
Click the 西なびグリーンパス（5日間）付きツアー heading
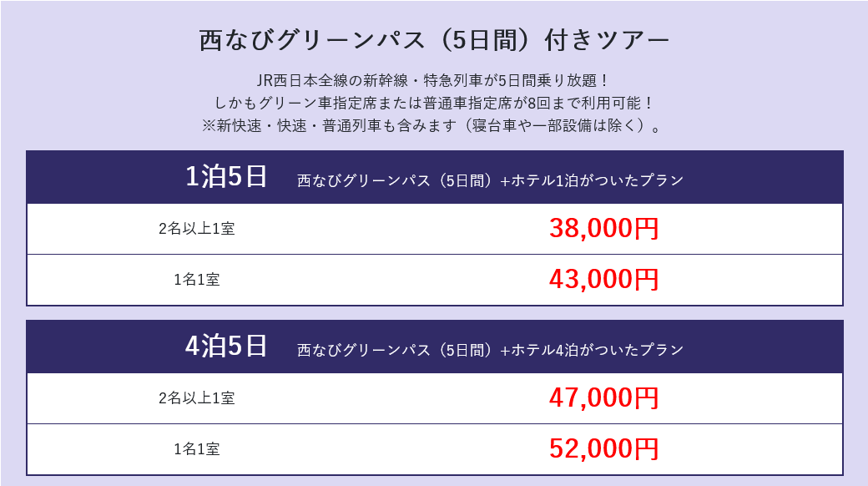coord(434,40)
